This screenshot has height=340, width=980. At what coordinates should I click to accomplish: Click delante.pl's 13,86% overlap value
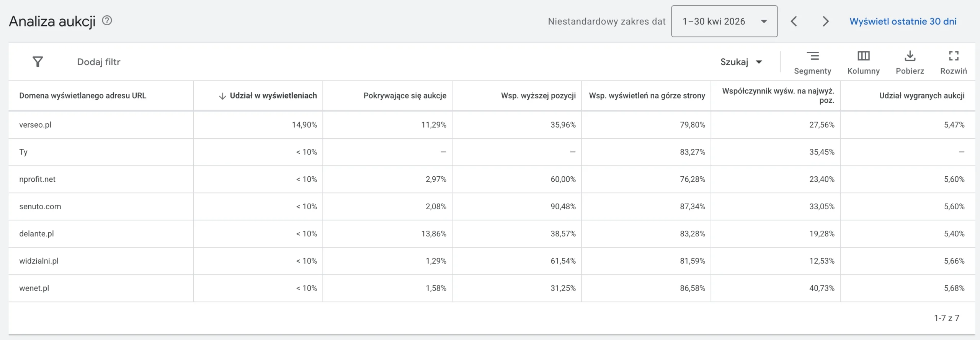[434, 233]
